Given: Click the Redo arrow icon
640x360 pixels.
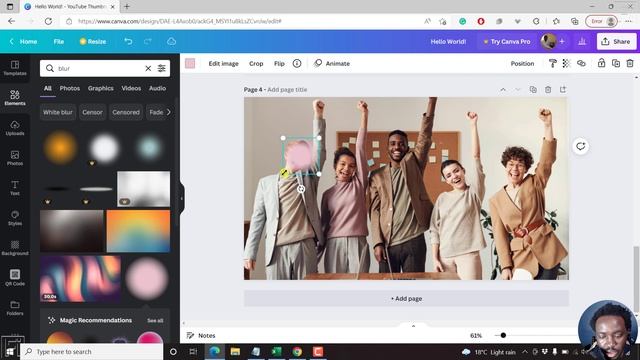Looking at the screenshot, I should pyautogui.click(x=148, y=41).
